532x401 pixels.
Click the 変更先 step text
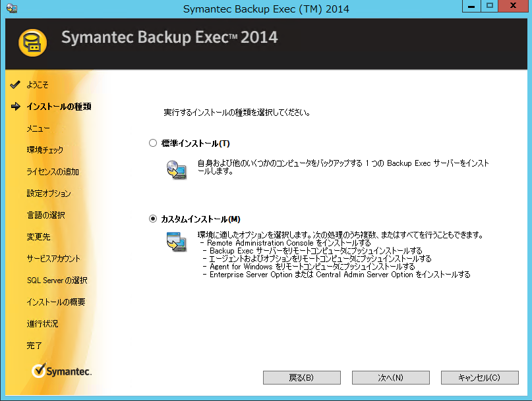tap(38, 237)
